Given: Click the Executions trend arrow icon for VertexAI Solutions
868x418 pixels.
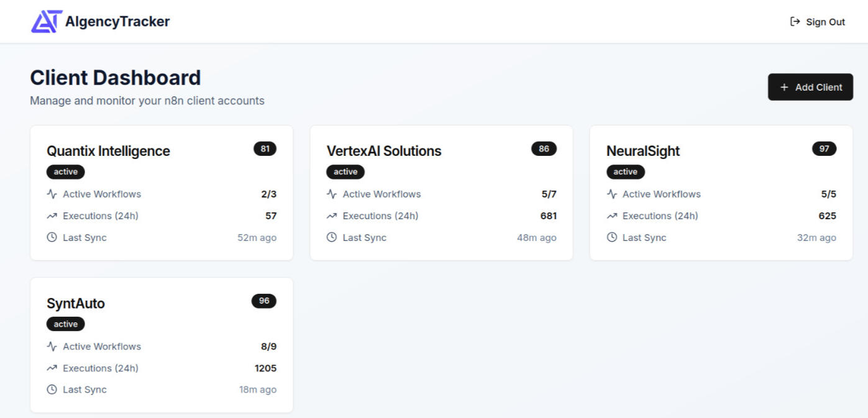Looking at the screenshot, I should pos(331,216).
